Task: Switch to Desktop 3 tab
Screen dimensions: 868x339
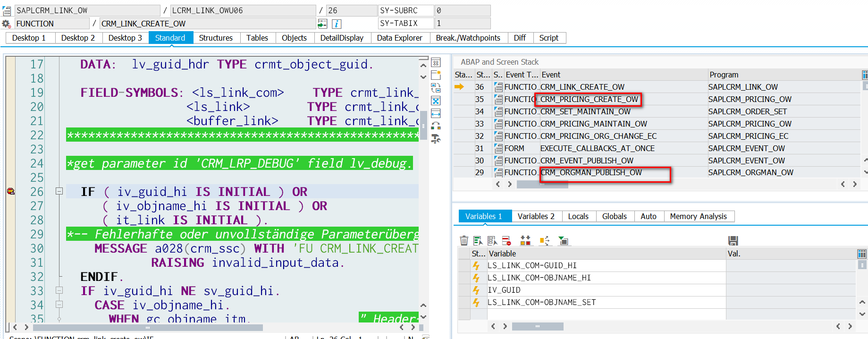Action: click(x=125, y=38)
